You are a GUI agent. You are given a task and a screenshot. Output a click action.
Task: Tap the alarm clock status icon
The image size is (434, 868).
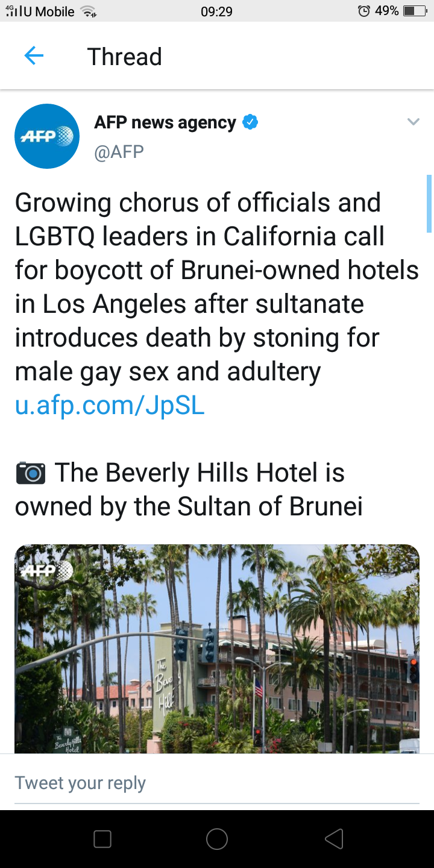[363, 11]
